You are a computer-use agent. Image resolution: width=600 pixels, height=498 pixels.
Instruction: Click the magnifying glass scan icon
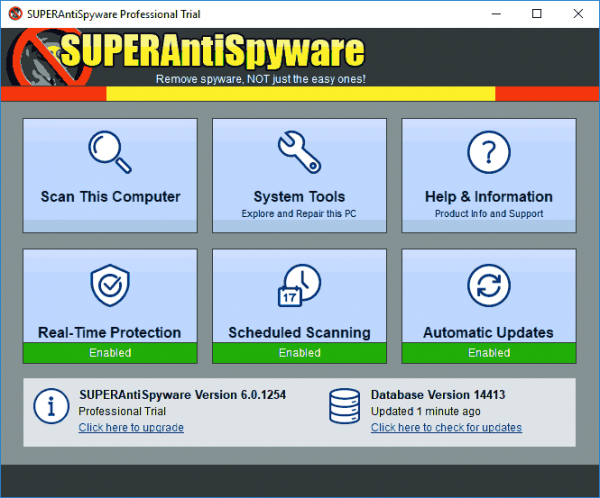pos(110,152)
